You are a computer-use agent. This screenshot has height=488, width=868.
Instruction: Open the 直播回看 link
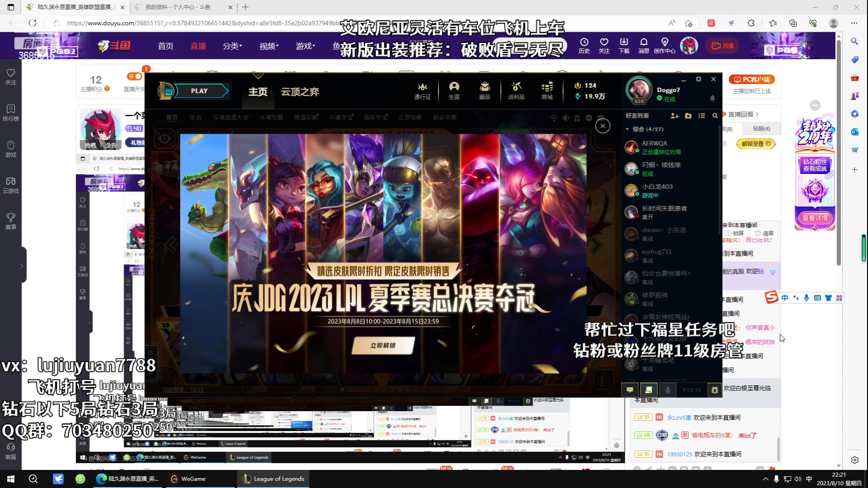pos(743,114)
